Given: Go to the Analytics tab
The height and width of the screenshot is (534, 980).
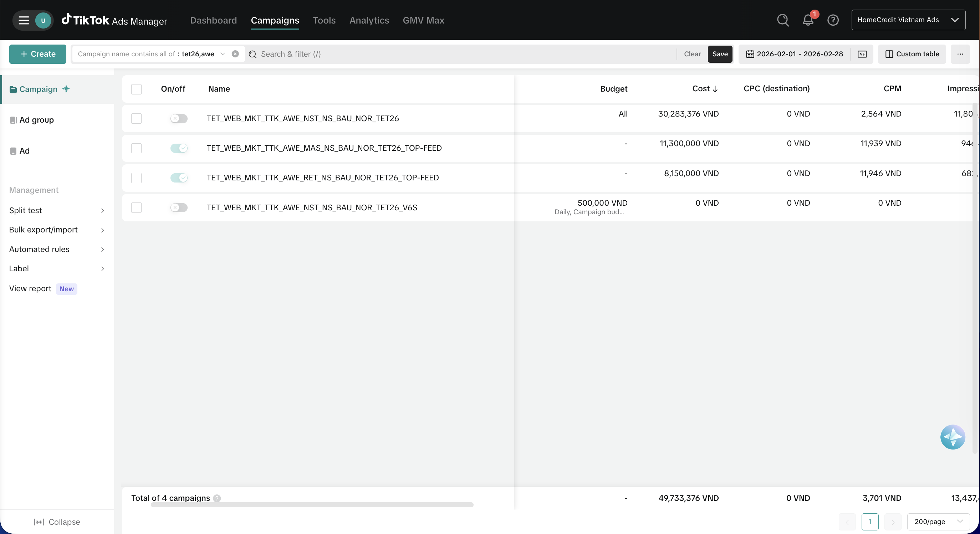Looking at the screenshot, I should [369, 20].
